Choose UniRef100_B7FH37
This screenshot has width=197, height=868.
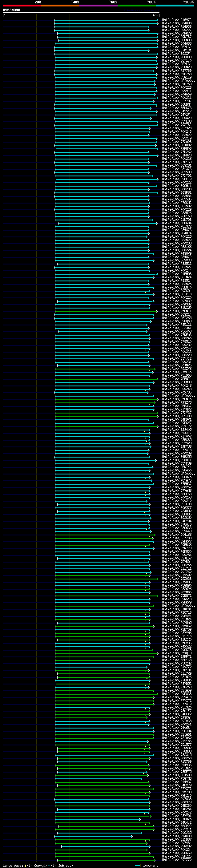177,484
